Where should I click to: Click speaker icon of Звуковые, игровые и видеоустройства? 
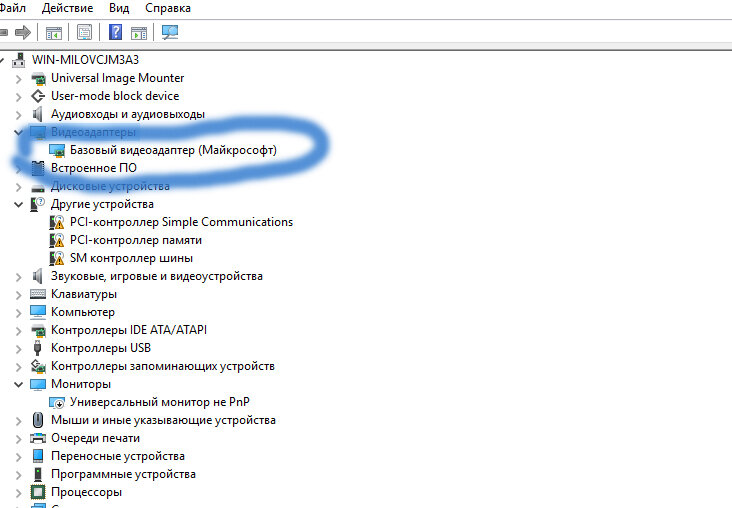click(37, 276)
